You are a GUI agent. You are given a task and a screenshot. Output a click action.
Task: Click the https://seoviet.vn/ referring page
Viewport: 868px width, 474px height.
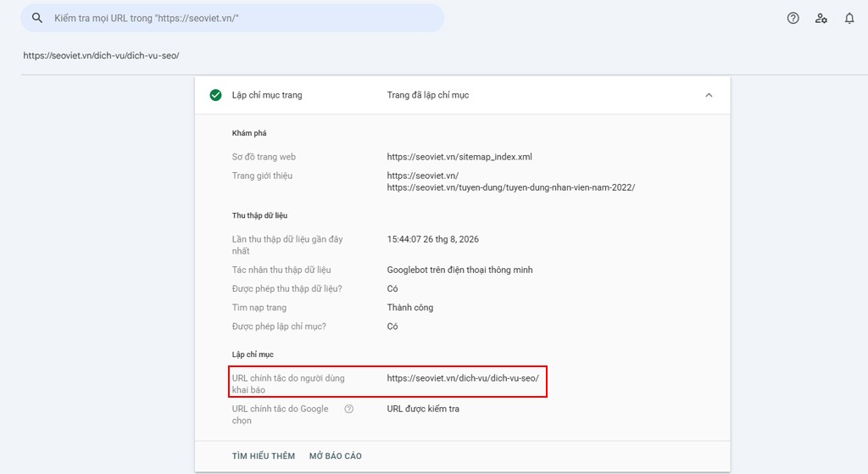[423, 176]
